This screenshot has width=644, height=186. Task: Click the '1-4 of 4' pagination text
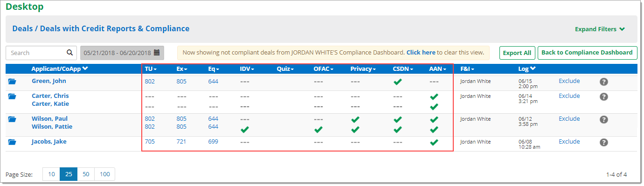pos(616,175)
